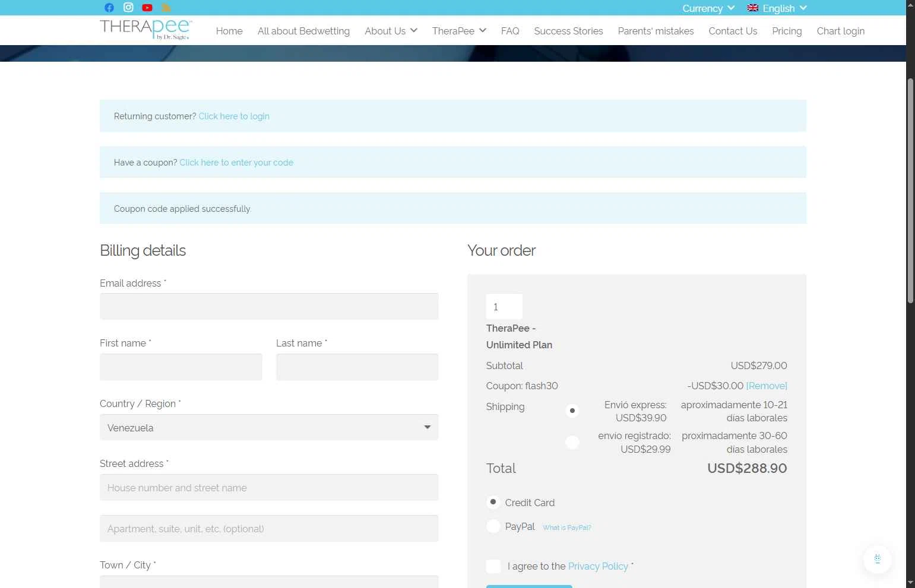Image resolution: width=915 pixels, height=588 pixels.
Task: Open Success Stories page
Action: [568, 31]
